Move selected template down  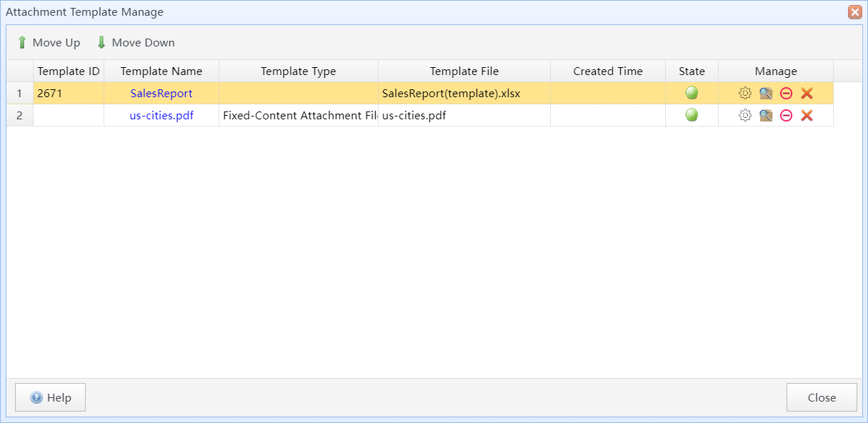pos(136,43)
